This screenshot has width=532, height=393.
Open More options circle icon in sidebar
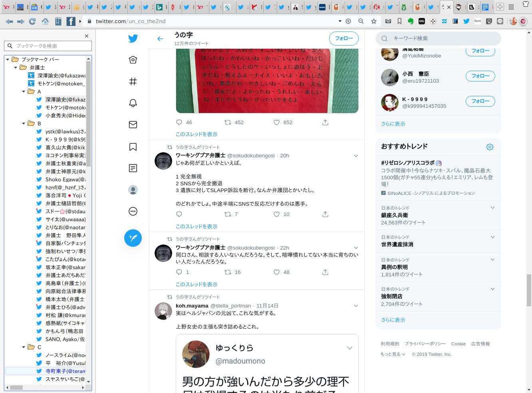(x=133, y=211)
